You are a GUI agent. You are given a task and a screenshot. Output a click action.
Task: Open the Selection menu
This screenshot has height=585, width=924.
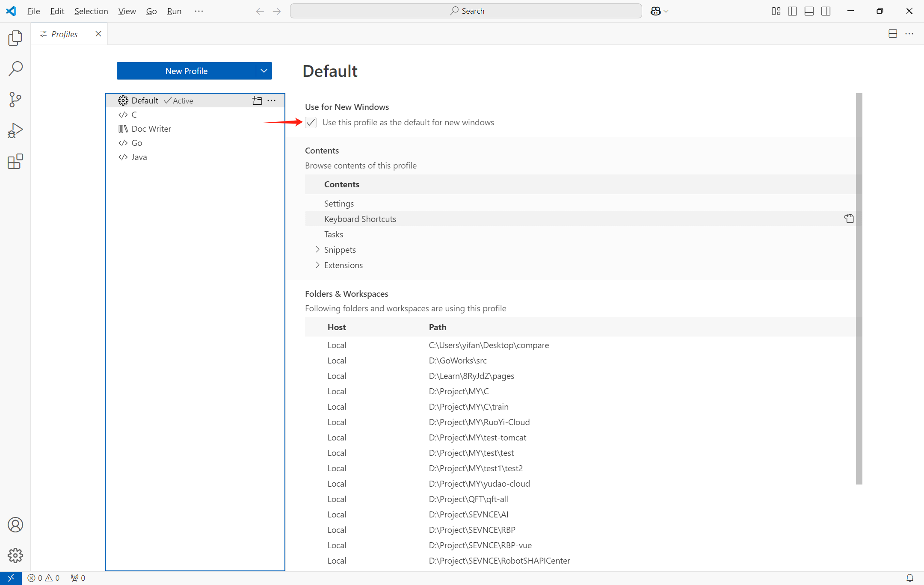click(91, 11)
